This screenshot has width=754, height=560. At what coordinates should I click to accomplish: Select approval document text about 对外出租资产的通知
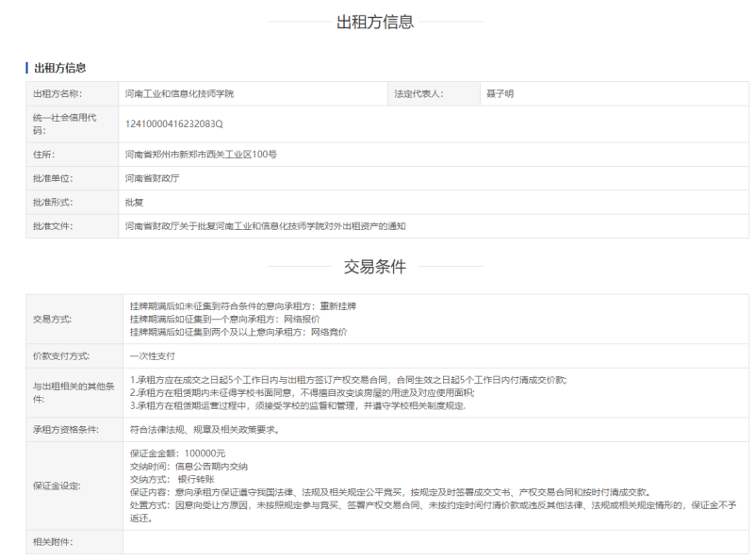266,226
